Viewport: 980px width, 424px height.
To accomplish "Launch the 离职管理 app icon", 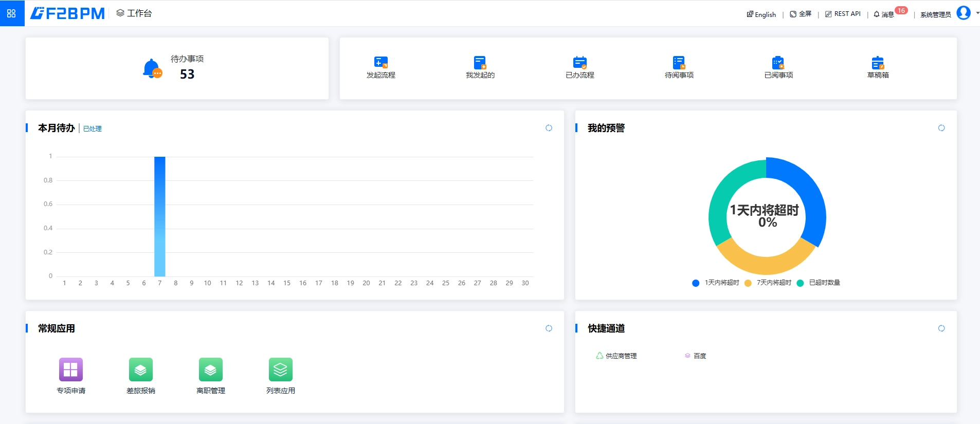I will 211,370.
